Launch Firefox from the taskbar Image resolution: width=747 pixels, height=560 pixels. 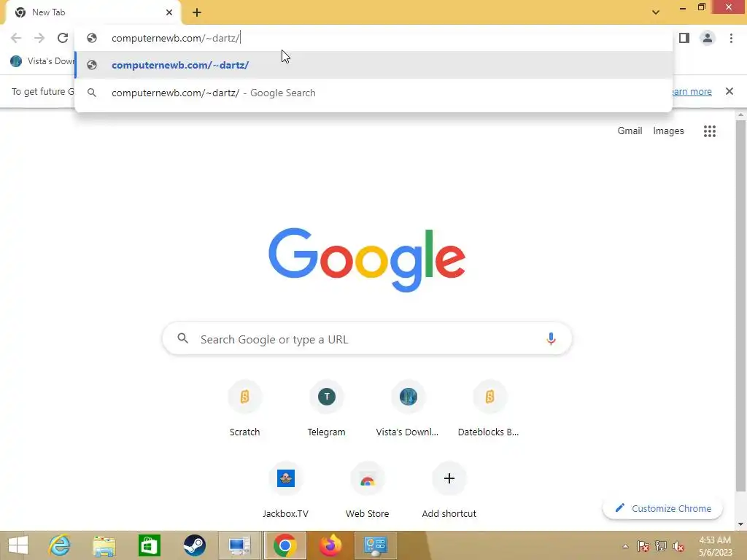330,545
